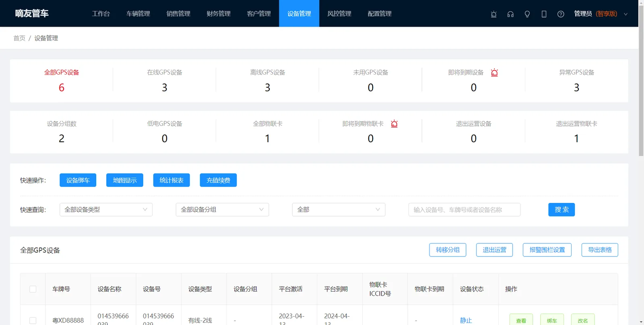Click the 充值续费 button
This screenshot has width=644, height=325.
[218, 180]
